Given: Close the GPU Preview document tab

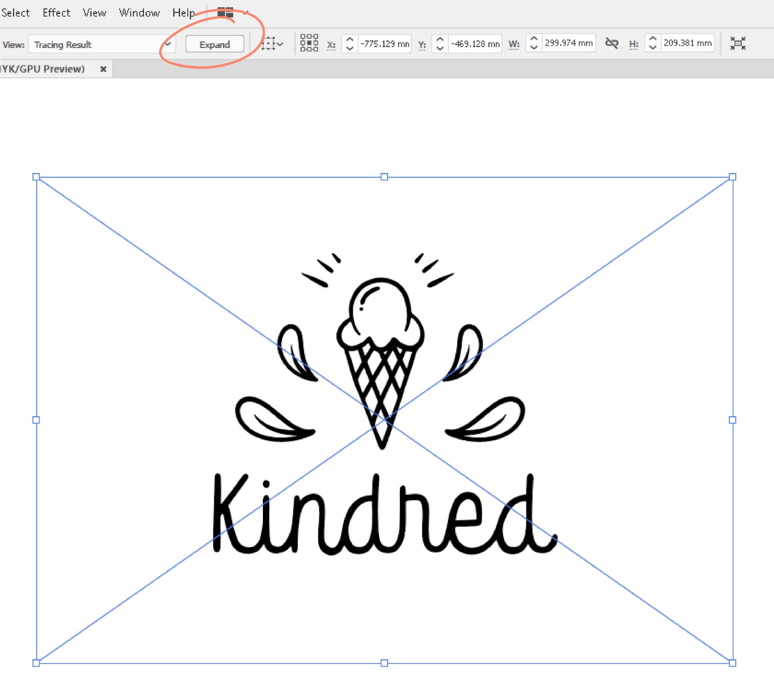Looking at the screenshot, I should pos(103,69).
